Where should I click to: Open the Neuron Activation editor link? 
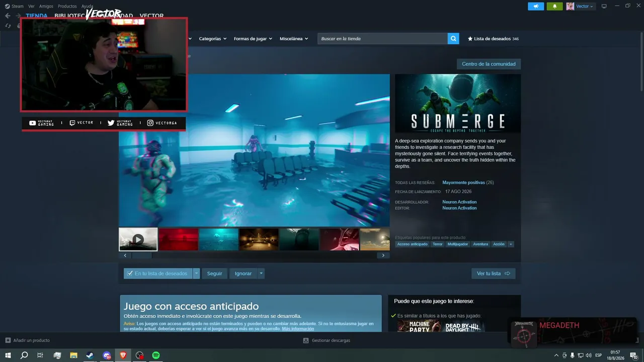tap(459, 208)
